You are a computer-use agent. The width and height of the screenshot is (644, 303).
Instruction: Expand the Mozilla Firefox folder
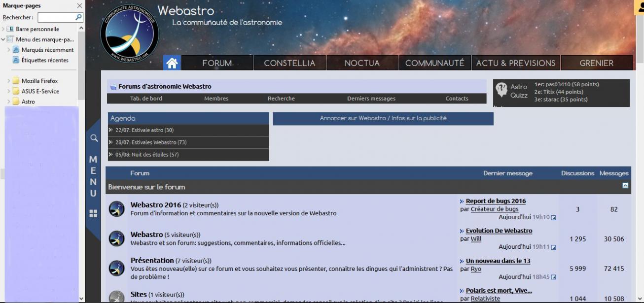click(8, 81)
